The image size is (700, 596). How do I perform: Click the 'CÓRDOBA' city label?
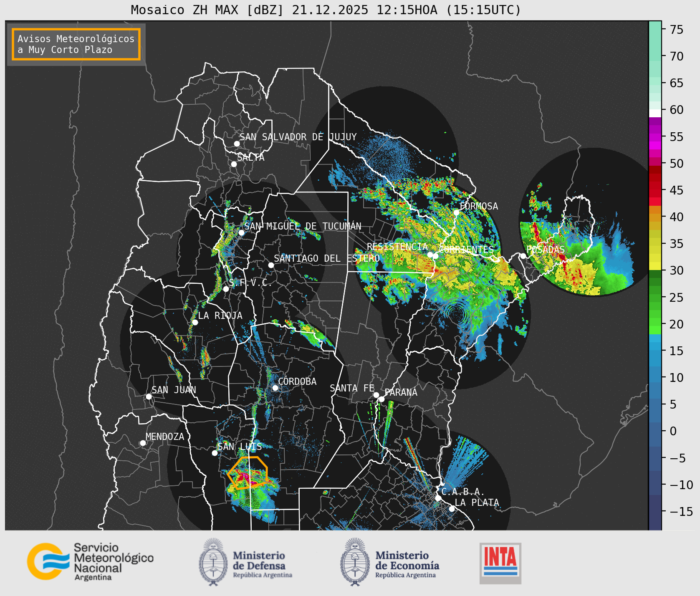[297, 381]
